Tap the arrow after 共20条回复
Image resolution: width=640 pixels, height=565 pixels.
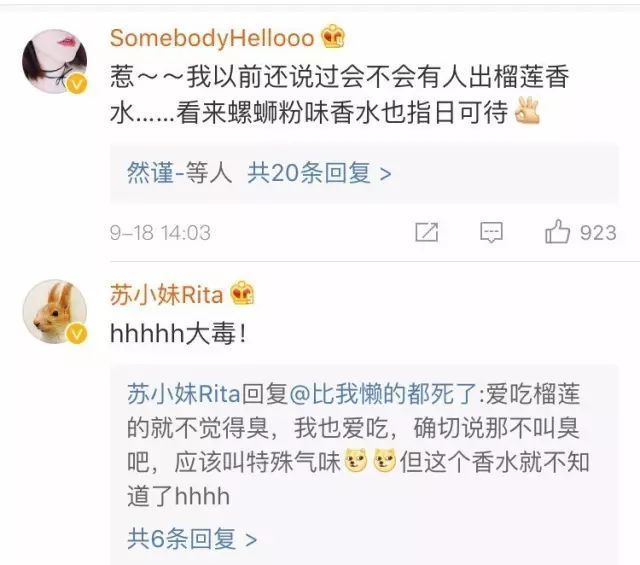pyautogui.click(x=386, y=174)
